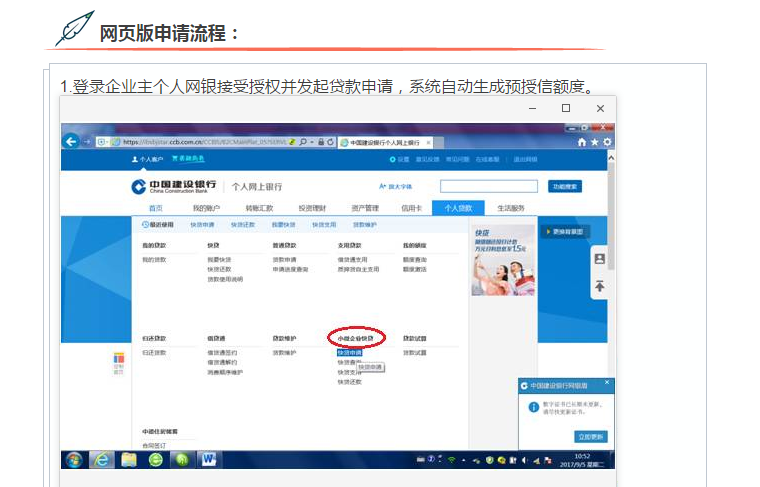
Task: Switch to the 我的账户 tab
Action: click(206, 208)
